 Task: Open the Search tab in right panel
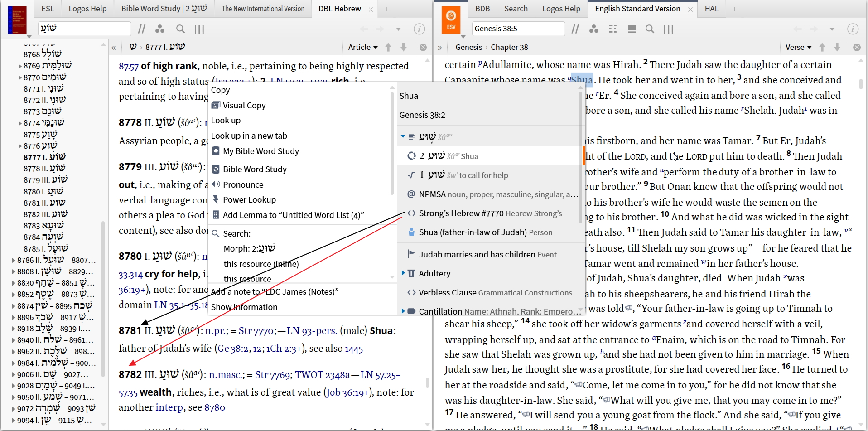click(x=516, y=9)
